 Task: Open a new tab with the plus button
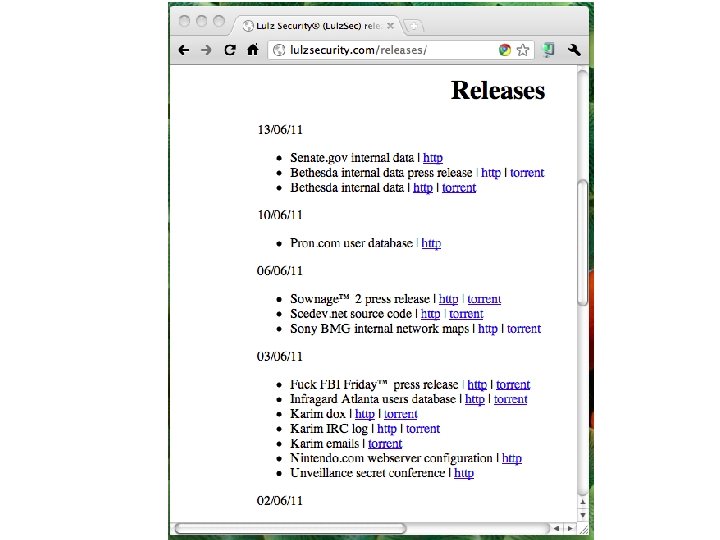[413, 26]
